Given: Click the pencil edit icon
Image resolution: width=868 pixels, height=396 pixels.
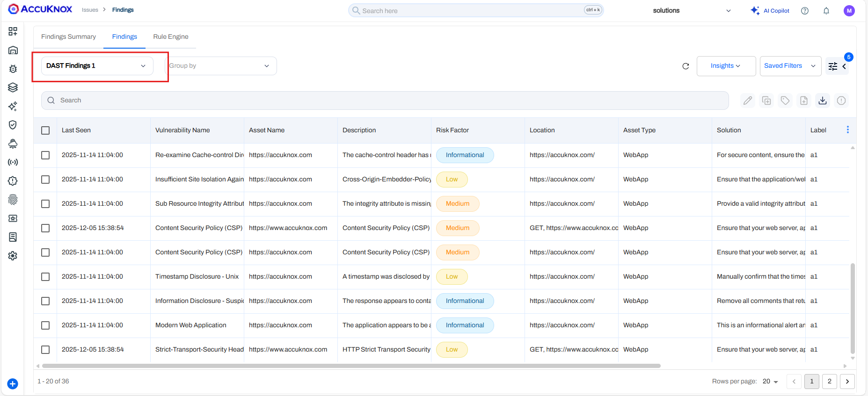Looking at the screenshot, I should click(x=748, y=101).
